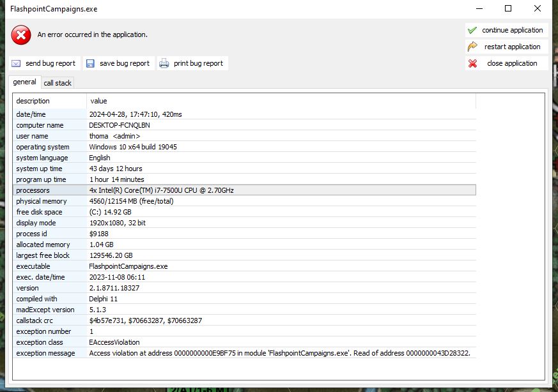The image size is (558, 392).
Task: Continue the application
Action: pyautogui.click(x=506, y=30)
